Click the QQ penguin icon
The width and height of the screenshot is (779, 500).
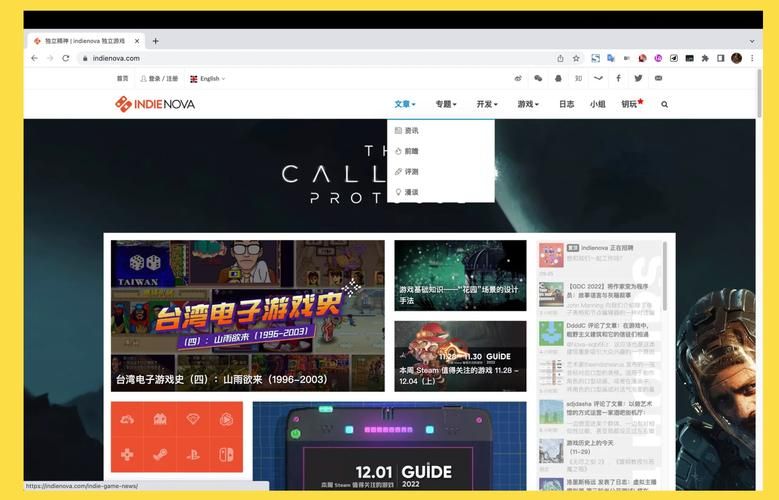tap(558, 79)
